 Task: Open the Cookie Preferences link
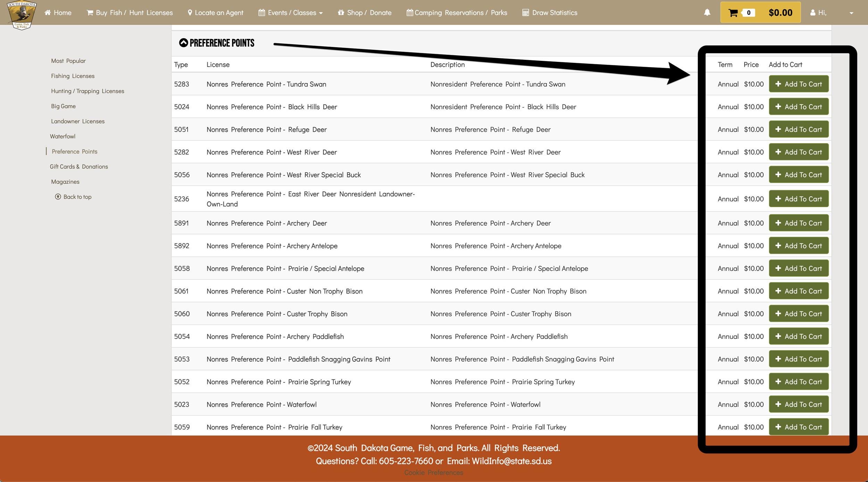coord(433,472)
